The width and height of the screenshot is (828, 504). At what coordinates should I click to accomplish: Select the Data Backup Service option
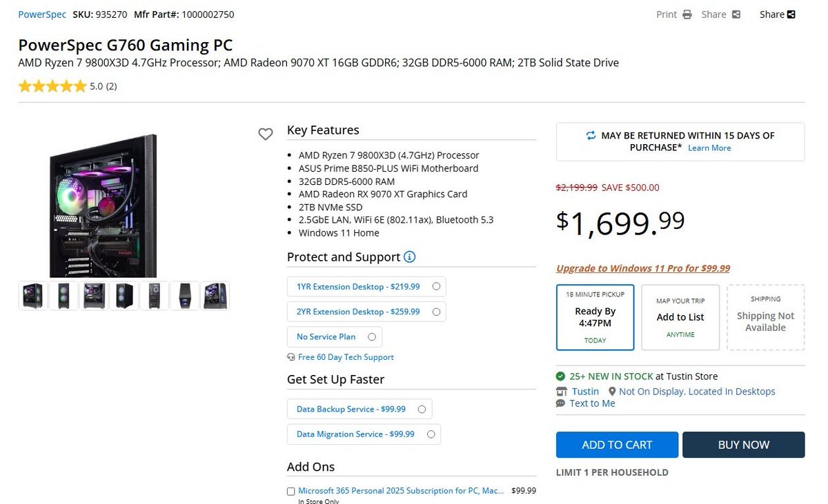coord(422,409)
